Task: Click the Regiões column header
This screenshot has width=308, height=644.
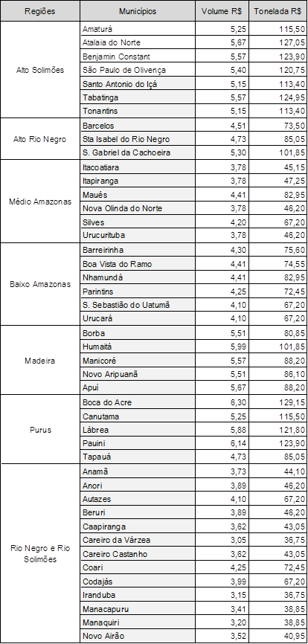Action: coord(40,11)
